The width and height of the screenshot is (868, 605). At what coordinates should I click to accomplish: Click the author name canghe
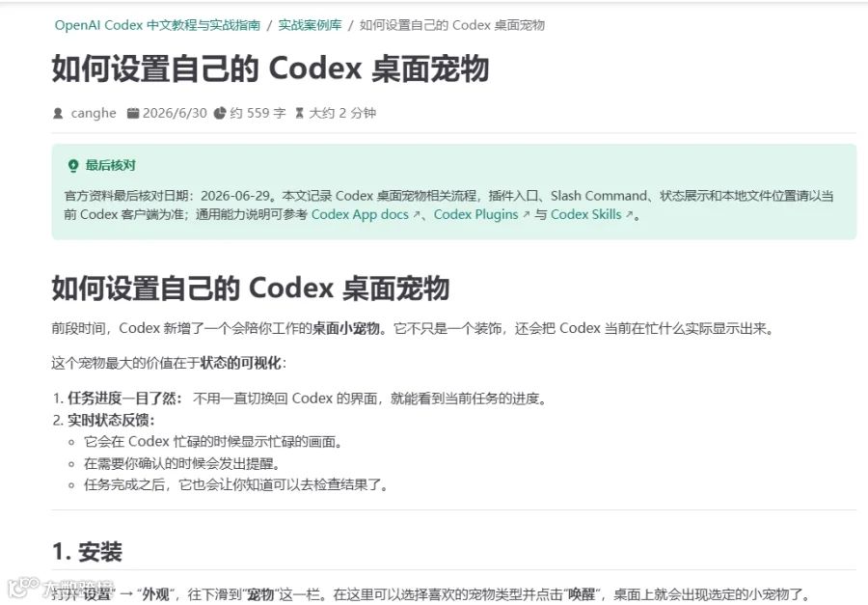(x=94, y=113)
